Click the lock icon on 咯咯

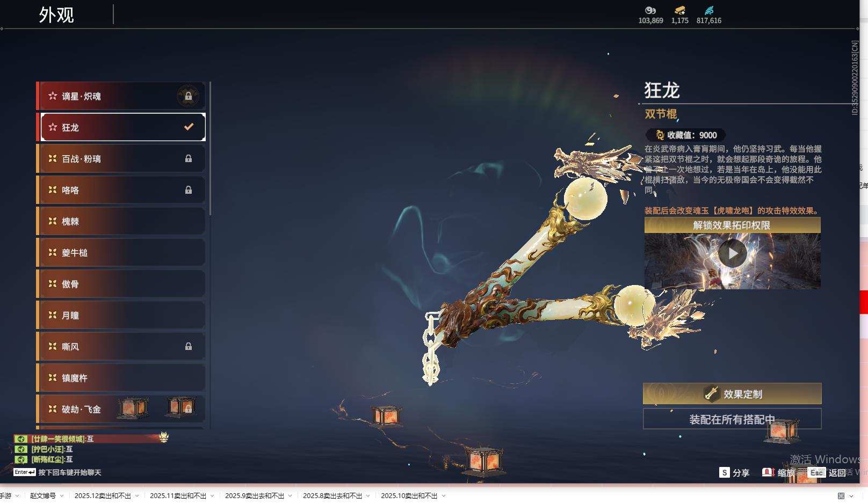pos(188,189)
